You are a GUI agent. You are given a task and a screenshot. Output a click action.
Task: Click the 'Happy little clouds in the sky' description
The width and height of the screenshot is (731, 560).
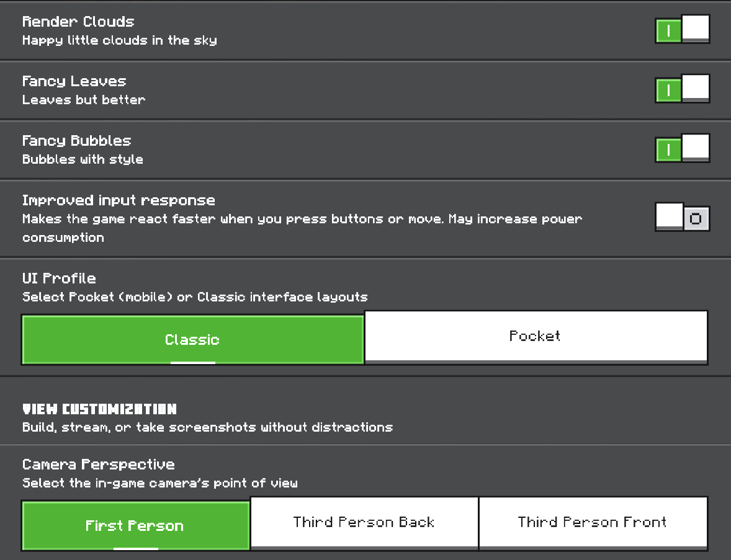[x=120, y=40]
